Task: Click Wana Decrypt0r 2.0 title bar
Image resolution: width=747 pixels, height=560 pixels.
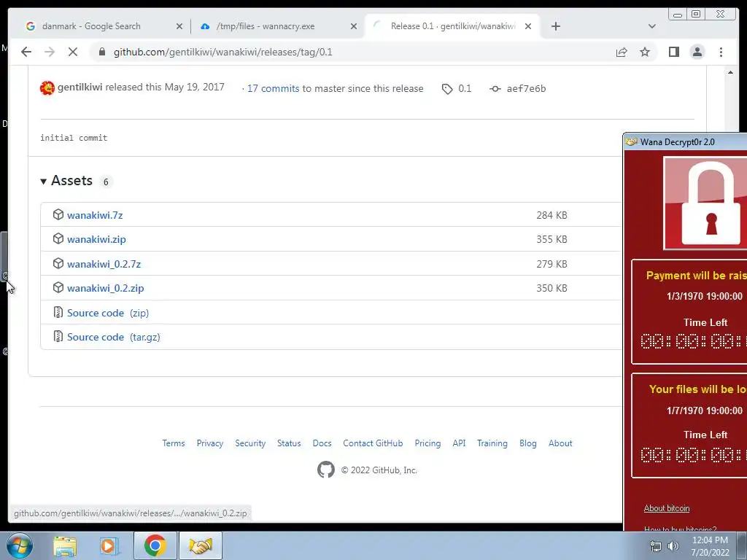Action: tap(685, 141)
